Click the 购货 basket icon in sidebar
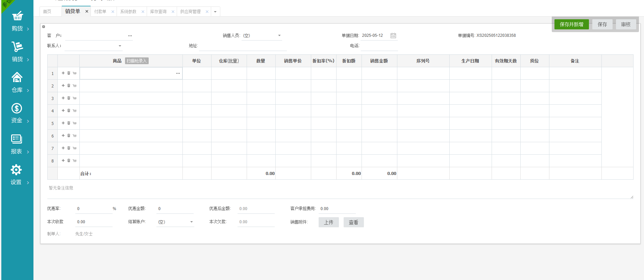644x280 pixels. (17, 16)
